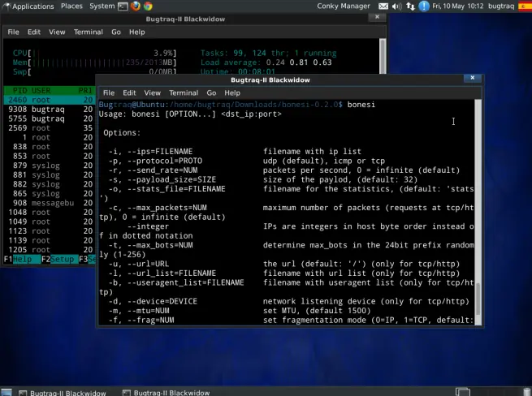Click the Spanish flag keyboard indicator
The height and width of the screenshot is (396, 532).
tap(526, 6)
